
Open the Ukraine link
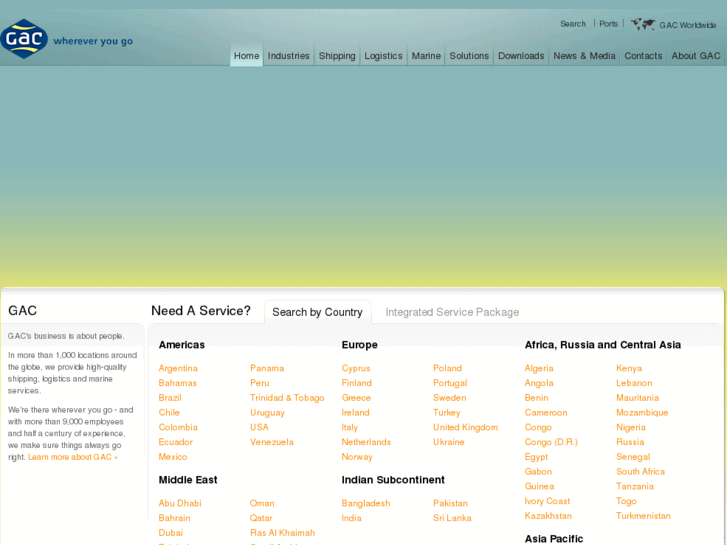coord(449,442)
